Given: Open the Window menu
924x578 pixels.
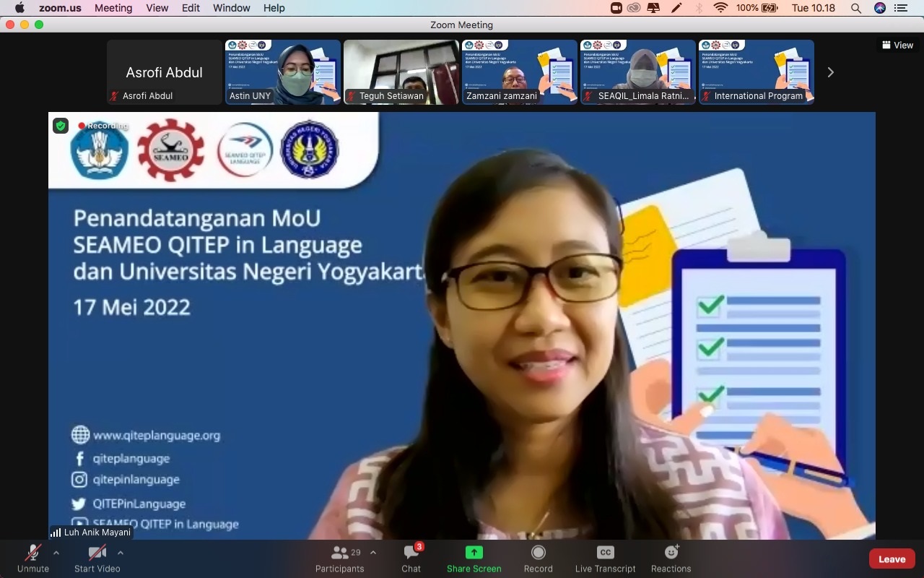Looking at the screenshot, I should [231, 8].
